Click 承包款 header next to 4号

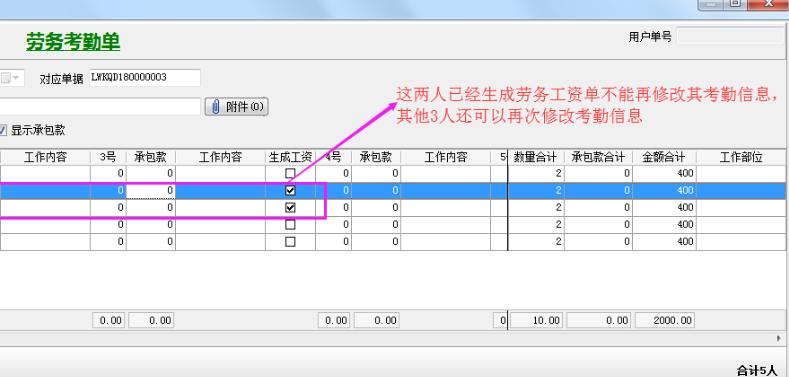point(376,158)
